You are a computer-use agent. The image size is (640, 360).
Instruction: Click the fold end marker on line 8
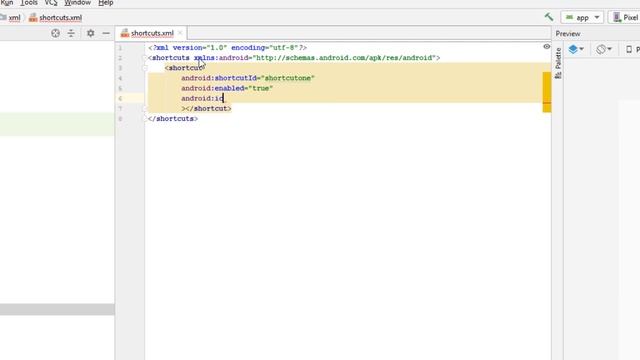tap(144, 119)
